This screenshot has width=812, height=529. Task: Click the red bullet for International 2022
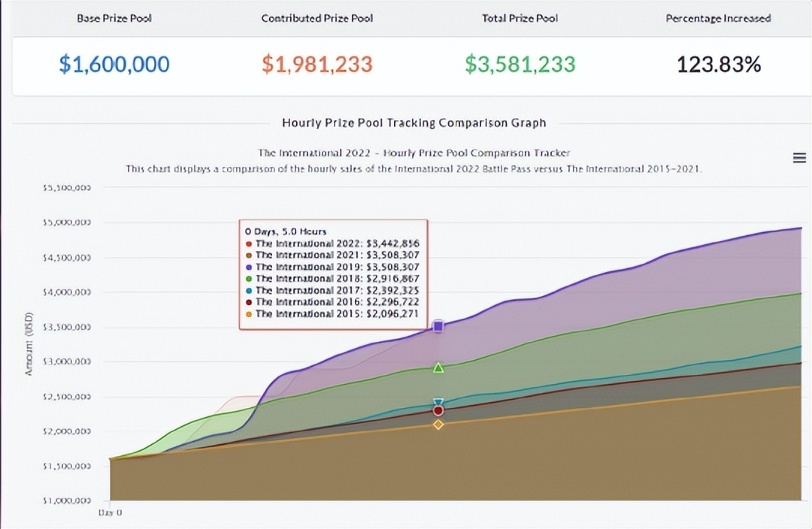pyautogui.click(x=249, y=243)
